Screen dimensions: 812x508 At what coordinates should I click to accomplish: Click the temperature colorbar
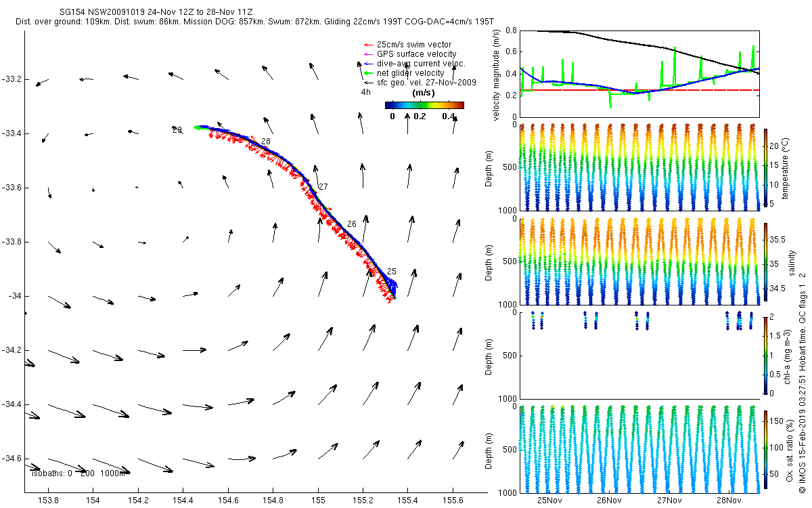[765, 169]
